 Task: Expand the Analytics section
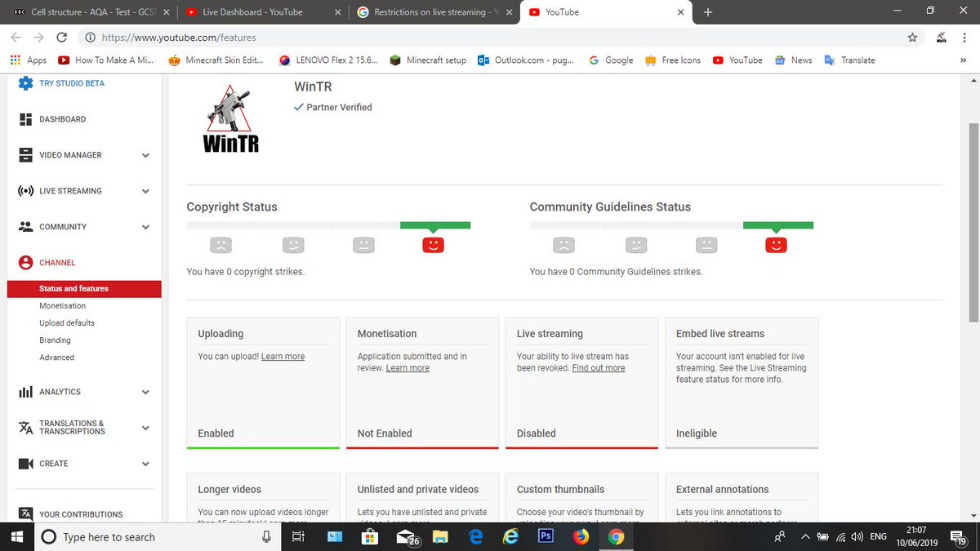coord(145,392)
